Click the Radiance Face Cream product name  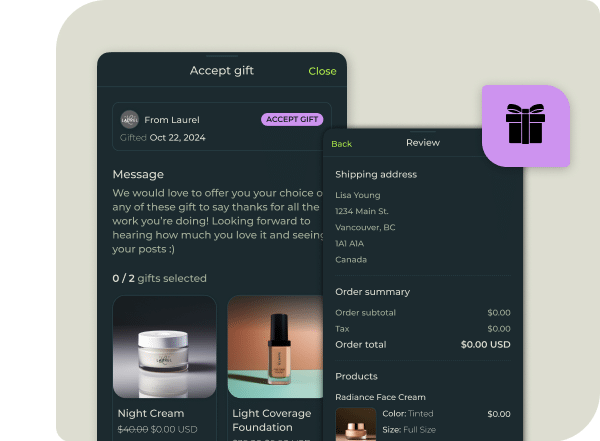point(380,397)
